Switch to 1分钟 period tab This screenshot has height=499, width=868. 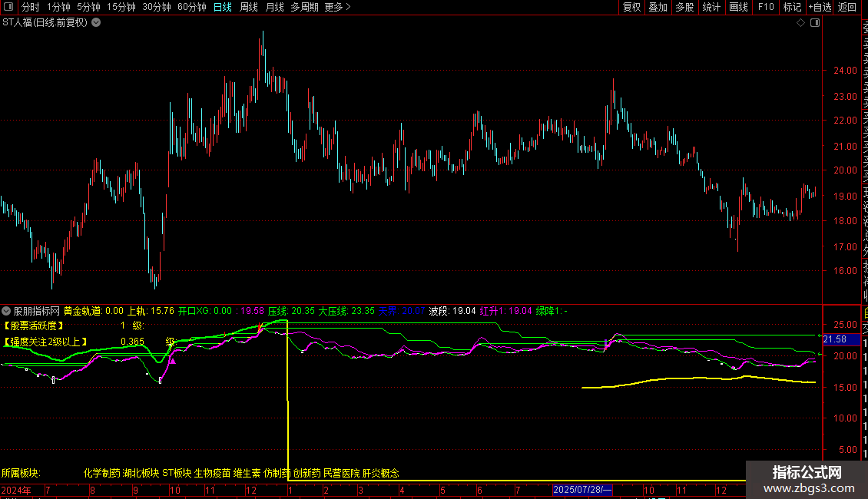click(x=58, y=7)
